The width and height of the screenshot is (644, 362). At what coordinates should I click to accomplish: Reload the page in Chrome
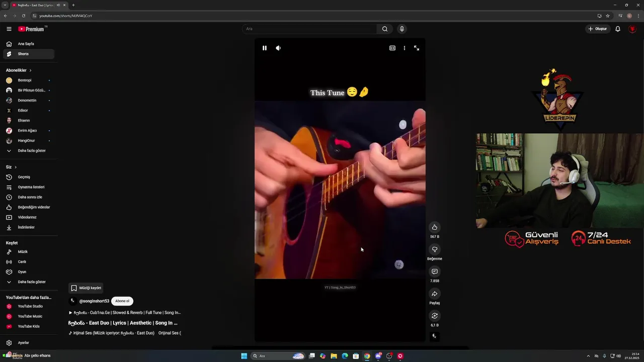click(23, 16)
